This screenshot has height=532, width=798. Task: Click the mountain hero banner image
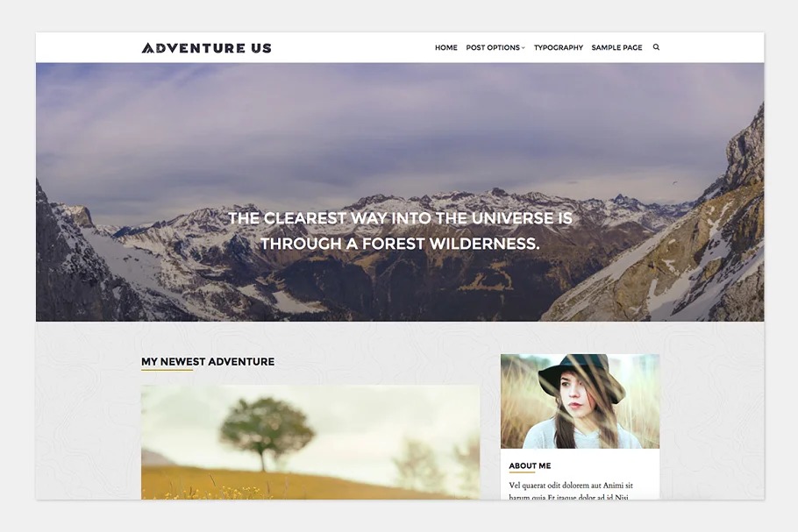pyautogui.click(x=400, y=192)
